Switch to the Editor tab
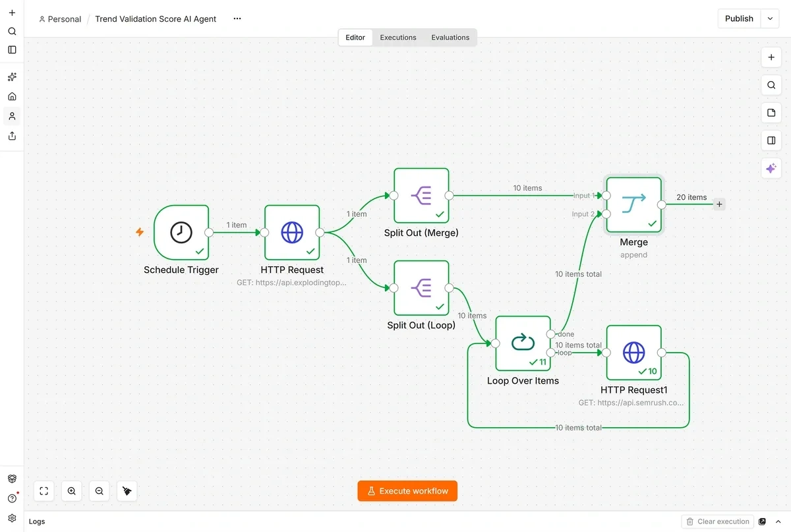The image size is (791, 532). (355, 38)
